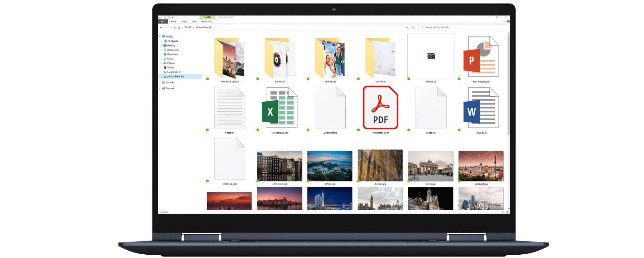
Task: Open the Customize Quick Access Toolbar dropdown
Action: pos(173,17)
